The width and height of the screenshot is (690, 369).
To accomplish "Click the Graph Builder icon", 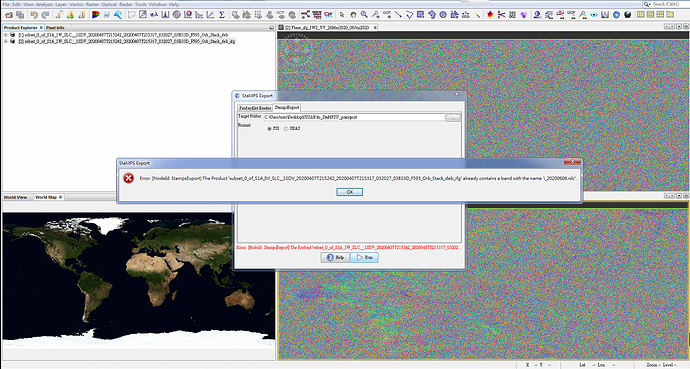I will (305, 15).
